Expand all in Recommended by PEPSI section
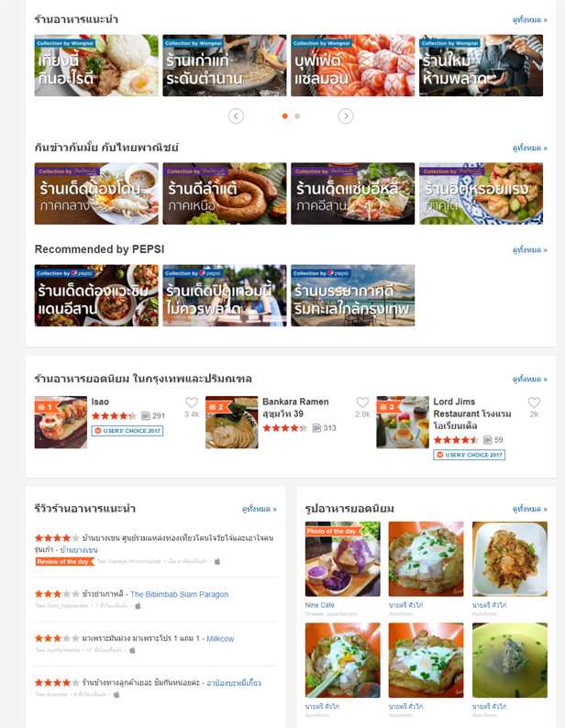565x728 pixels. pos(530,249)
